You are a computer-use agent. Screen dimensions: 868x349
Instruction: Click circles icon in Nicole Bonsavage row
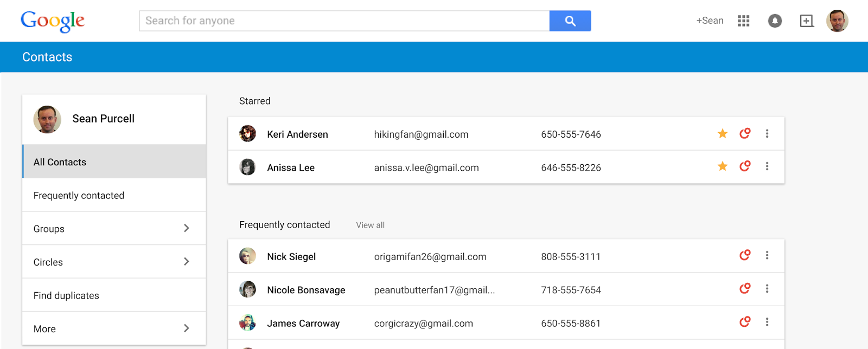click(745, 289)
